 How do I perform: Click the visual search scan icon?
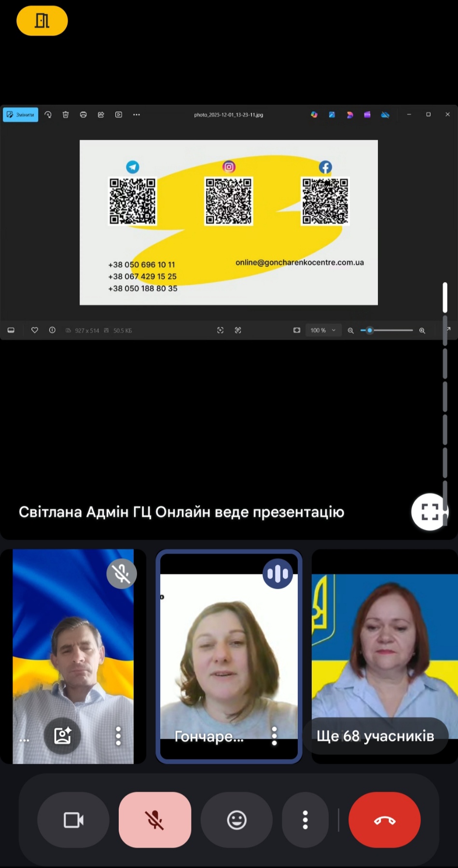221,330
